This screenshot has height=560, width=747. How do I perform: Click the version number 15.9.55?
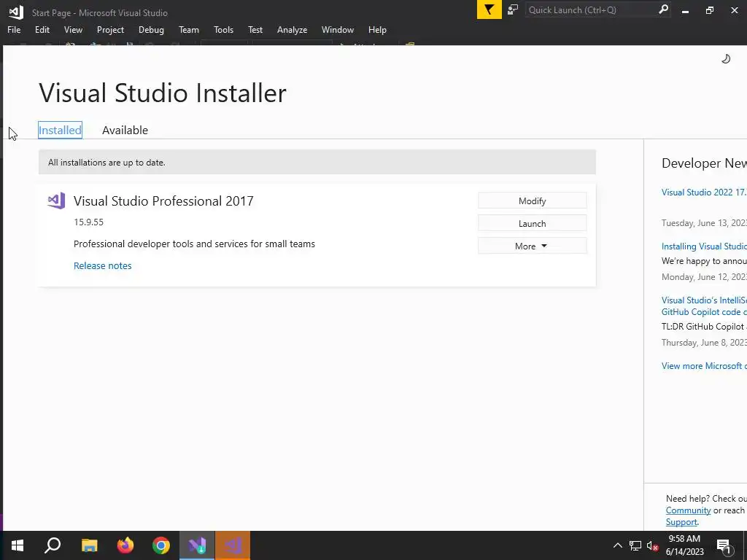[88, 222]
